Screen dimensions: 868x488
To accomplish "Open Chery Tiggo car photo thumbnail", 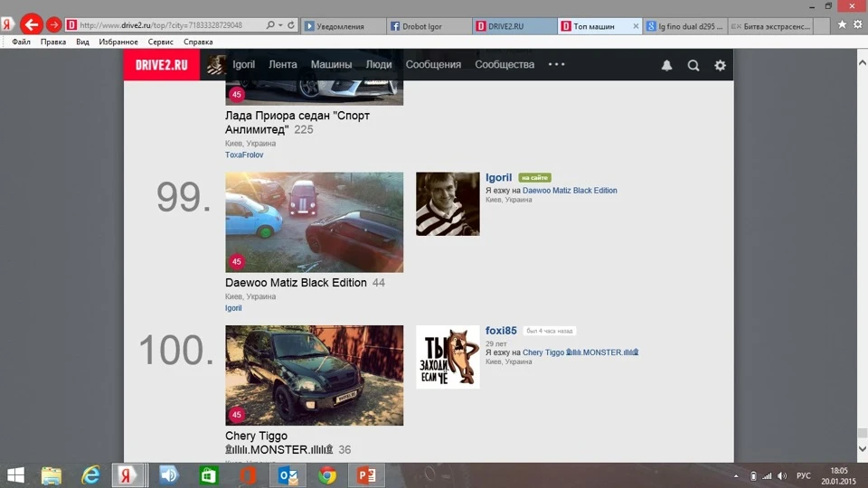I will click(314, 375).
